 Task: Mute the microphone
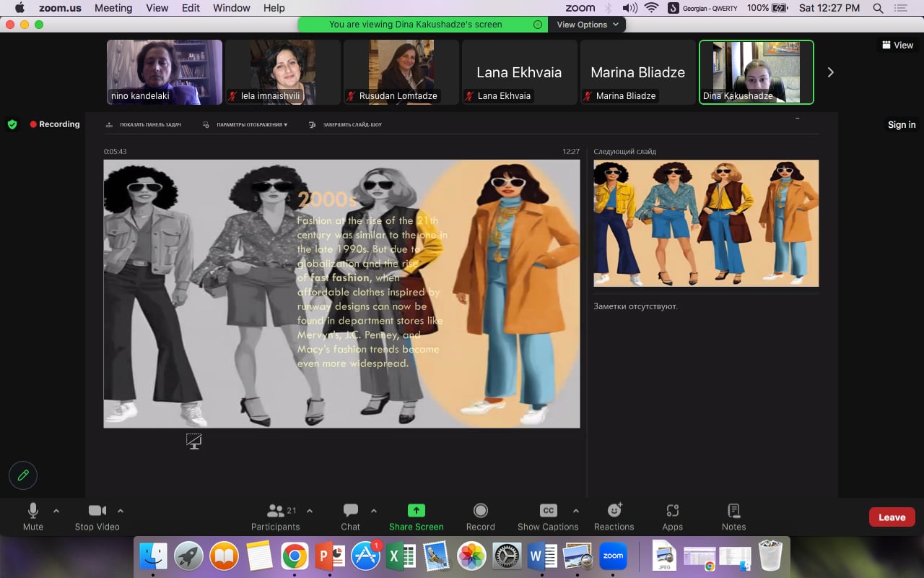[x=33, y=511]
